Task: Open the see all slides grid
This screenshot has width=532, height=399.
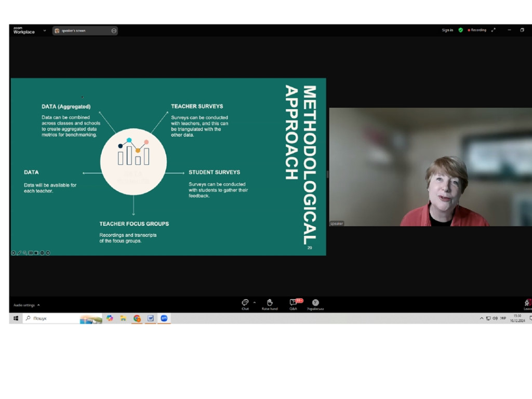Action: click(31, 253)
